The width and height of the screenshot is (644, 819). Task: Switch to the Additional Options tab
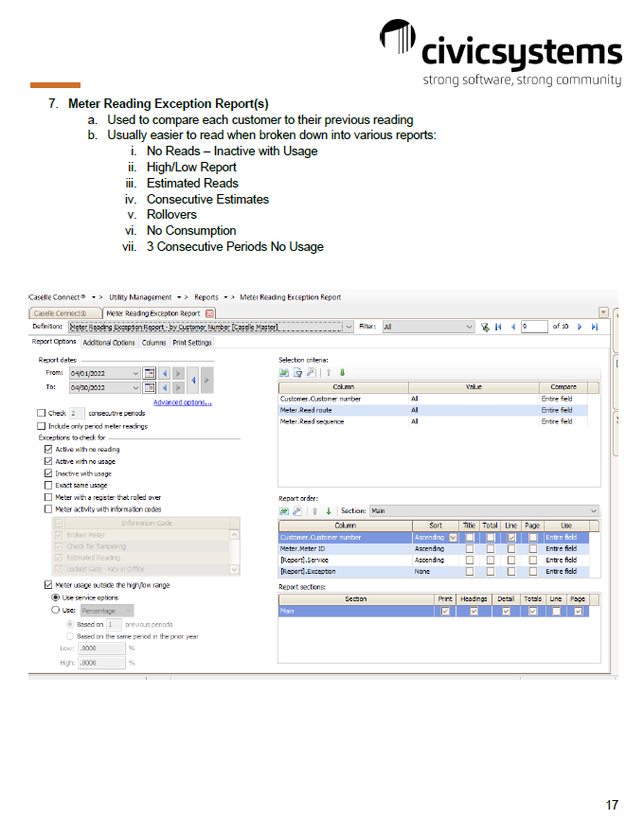109,343
